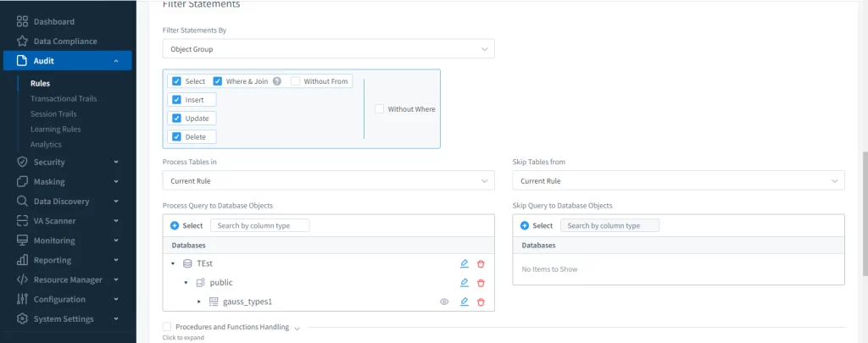Click the edit pencil for public schema

pyautogui.click(x=464, y=283)
